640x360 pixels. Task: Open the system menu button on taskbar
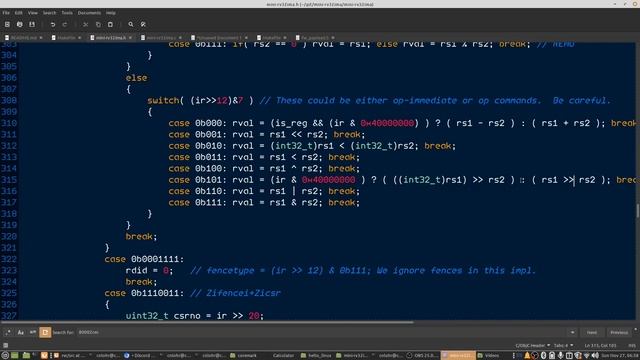(x=5, y=356)
